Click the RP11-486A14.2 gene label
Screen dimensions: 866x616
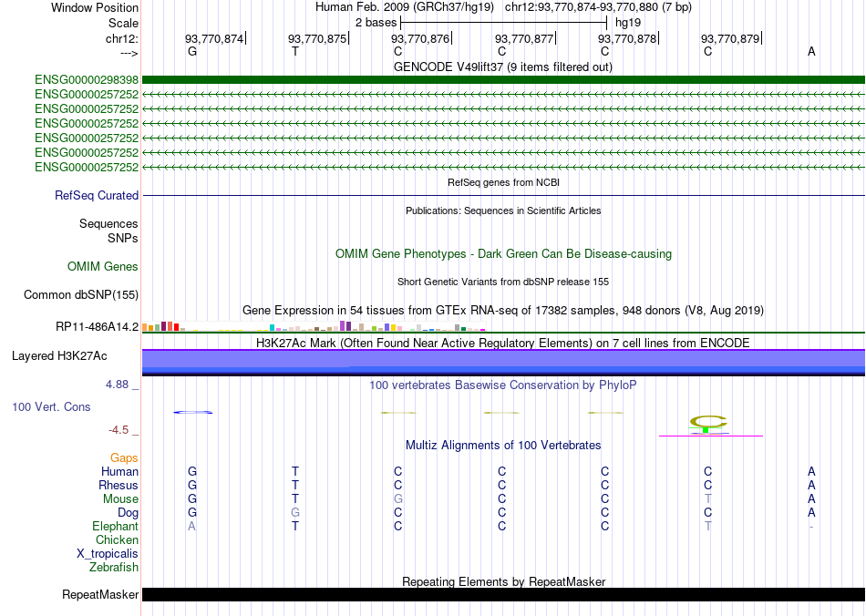tap(97, 327)
